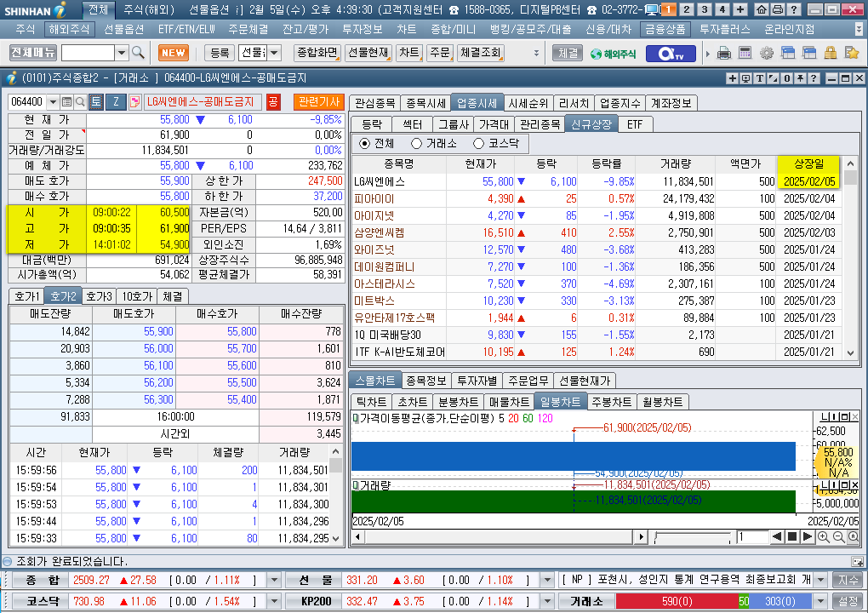This screenshot has height=613, width=868.
Task: Click the pin button in the window title bar
Action: 800,78
